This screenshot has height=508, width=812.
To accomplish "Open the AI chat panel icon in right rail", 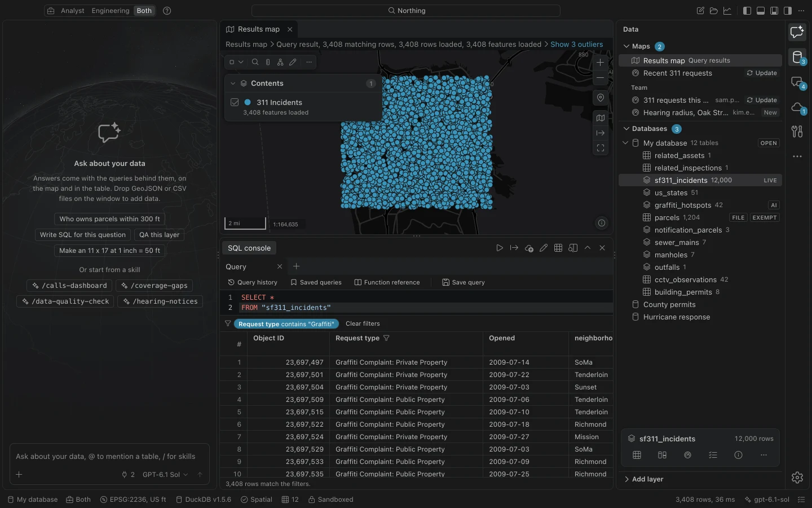I will 797,32.
